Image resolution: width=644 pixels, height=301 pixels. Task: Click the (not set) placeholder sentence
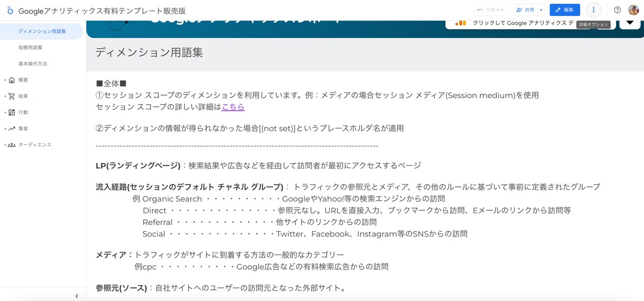point(250,128)
